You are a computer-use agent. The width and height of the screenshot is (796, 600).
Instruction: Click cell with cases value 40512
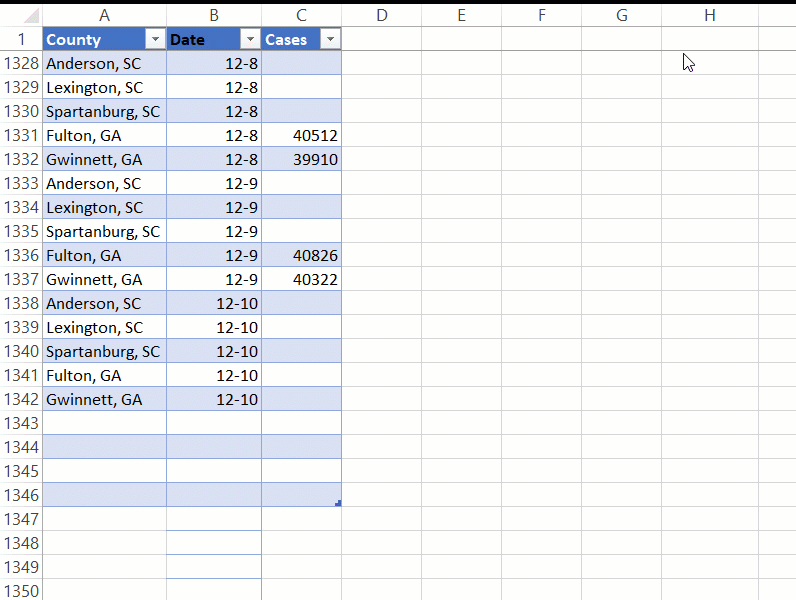[x=302, y=135]
